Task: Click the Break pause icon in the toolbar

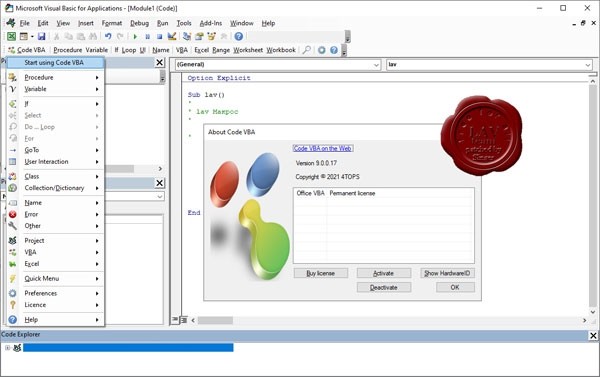Action: (x=147, y=36)
